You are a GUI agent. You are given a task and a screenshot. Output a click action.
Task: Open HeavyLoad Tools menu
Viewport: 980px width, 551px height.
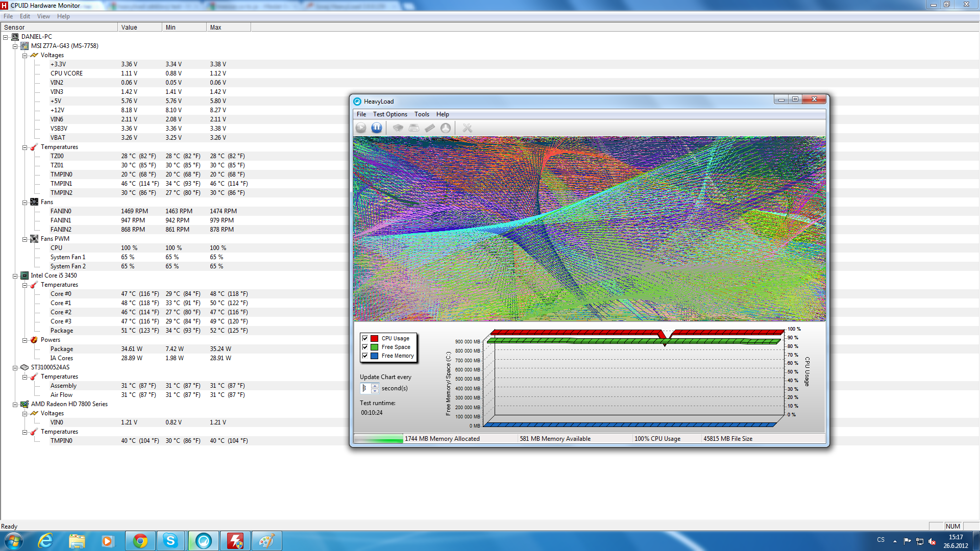point(422,114)
